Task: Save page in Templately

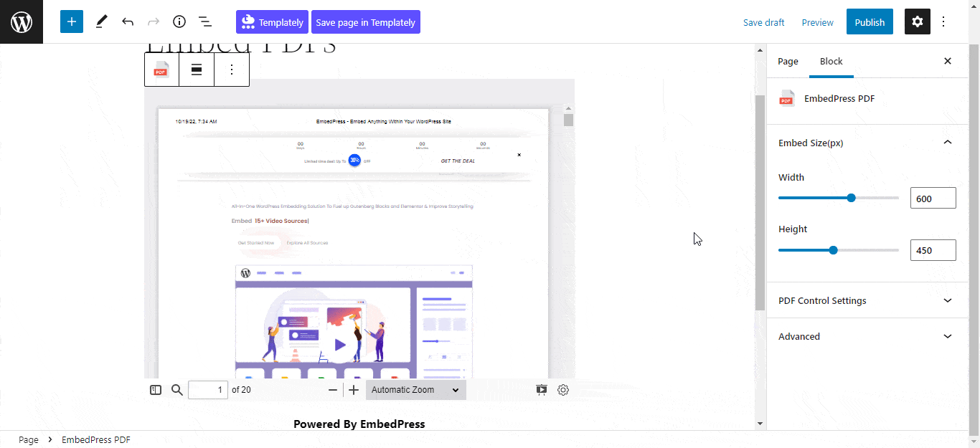Action: tap(366, 22)
